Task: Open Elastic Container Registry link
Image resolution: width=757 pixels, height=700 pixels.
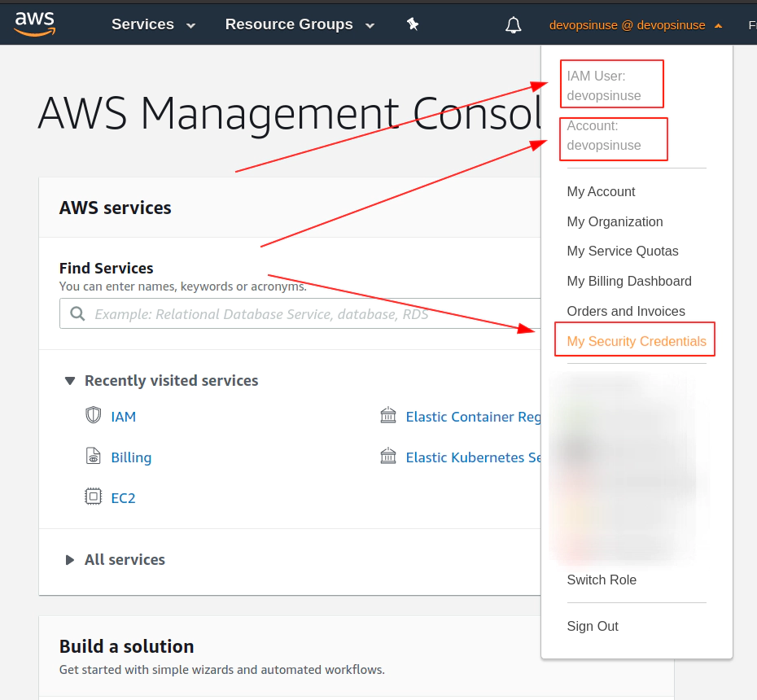Action: [x=473, y=417]
